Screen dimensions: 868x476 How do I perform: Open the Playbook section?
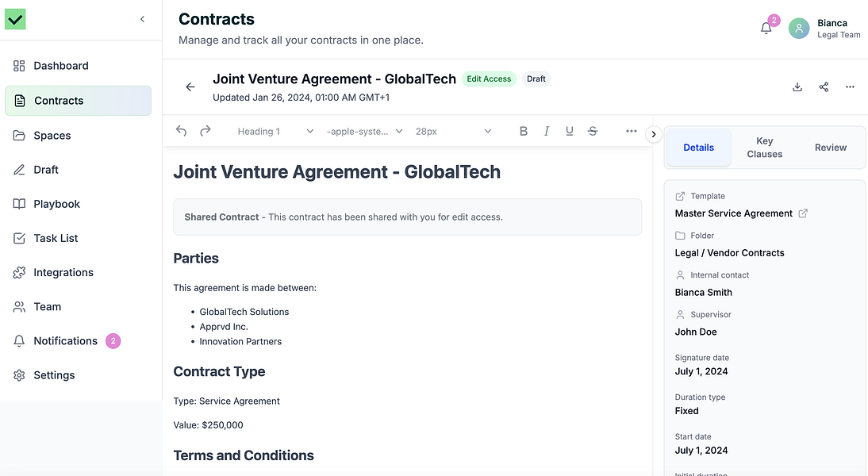[56, 204]
